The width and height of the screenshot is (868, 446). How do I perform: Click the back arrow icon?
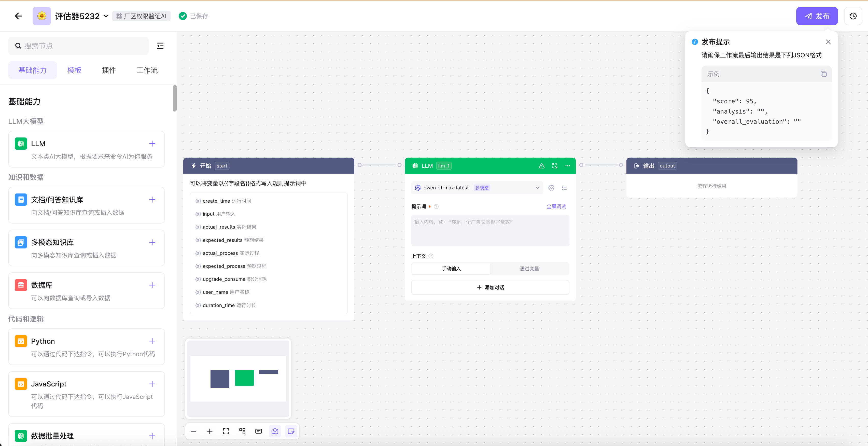[18, 16]
